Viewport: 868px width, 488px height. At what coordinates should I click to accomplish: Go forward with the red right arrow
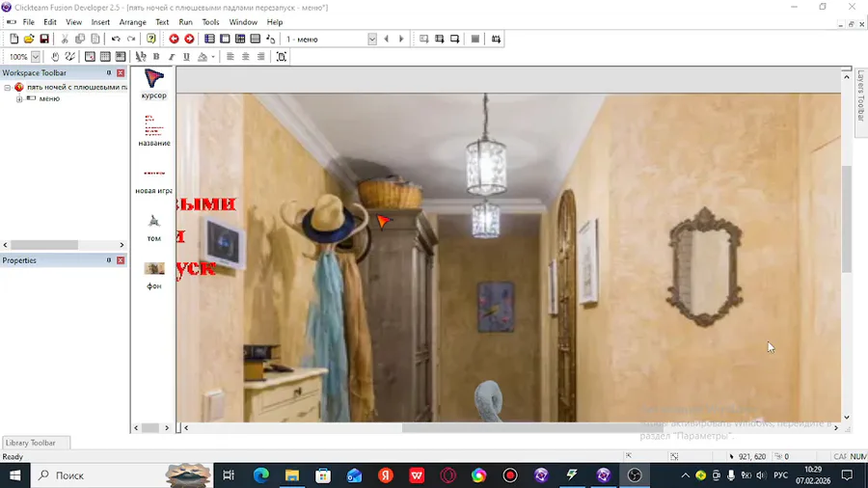[189, 39]
